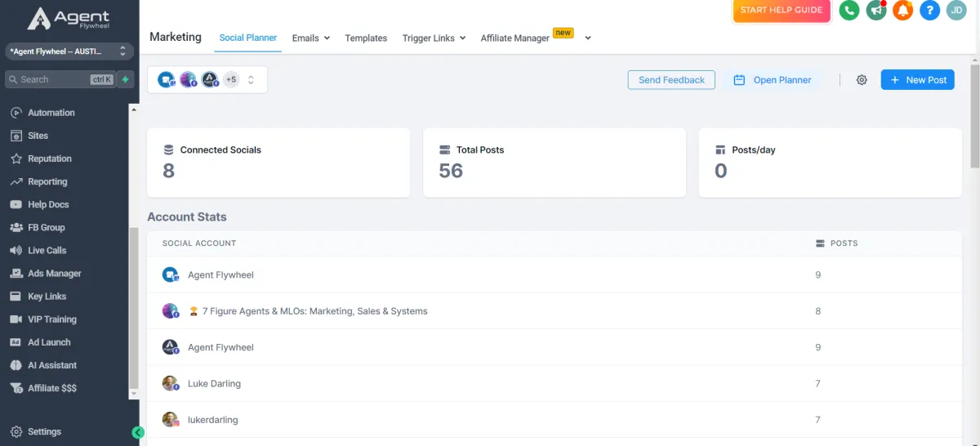Expand the social accounts selector chevron
This screenshot has width=980, height=446.
[x=251, y=79]
